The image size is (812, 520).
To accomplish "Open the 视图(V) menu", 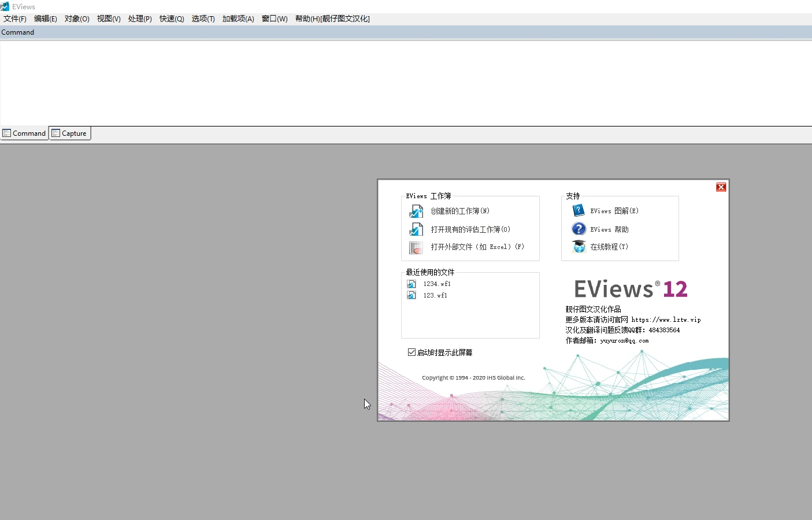I will [109, 18].
